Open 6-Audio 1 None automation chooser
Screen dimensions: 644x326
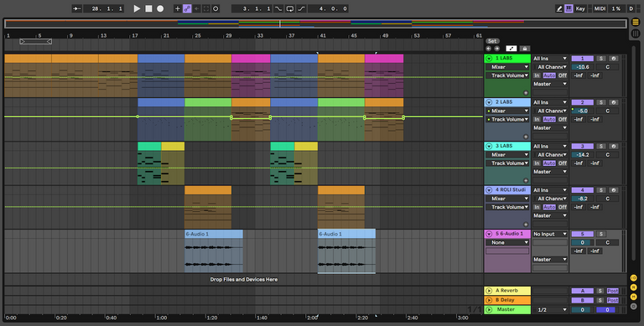point(507,243)
